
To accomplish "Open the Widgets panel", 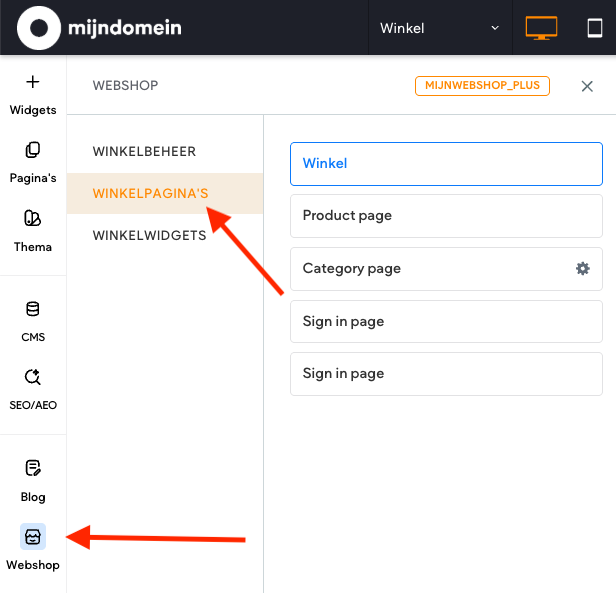I will click(33, 94).
